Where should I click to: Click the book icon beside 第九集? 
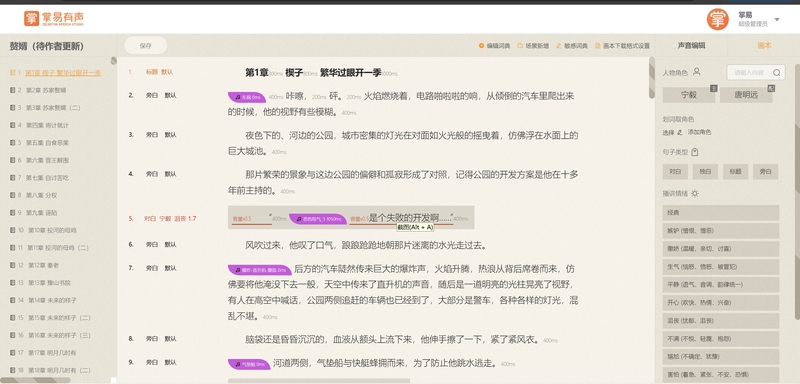click(13, 213)
